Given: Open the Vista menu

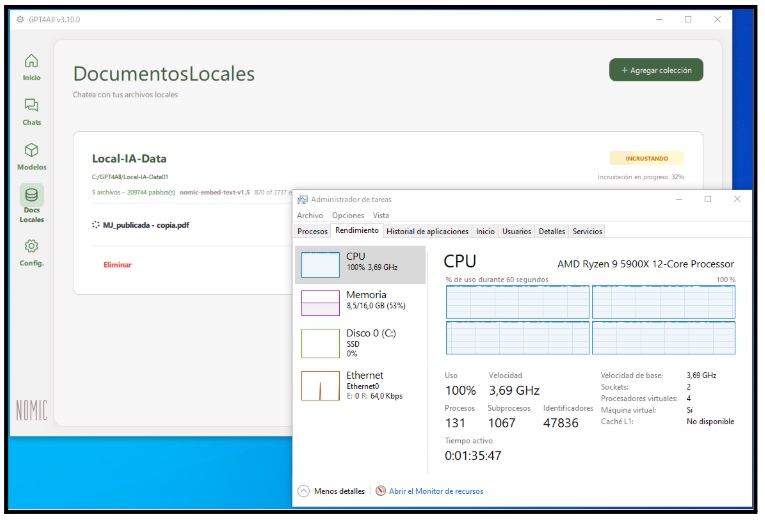Looking at the screenshot, I should click(x=381, y=215).
